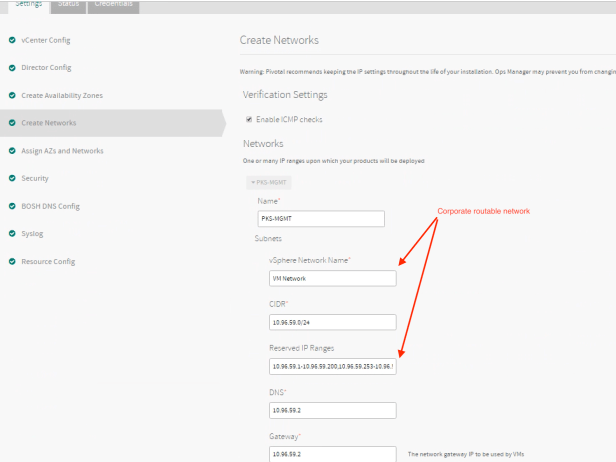
Task: Click the BOSH DNS Config check icon
Action: click(x=11, y=206)
